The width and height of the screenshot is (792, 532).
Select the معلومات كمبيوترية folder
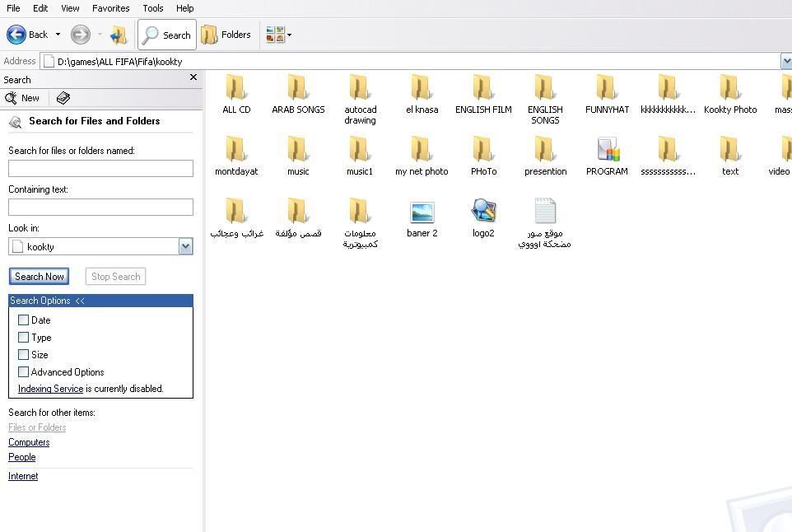coord(360,223)
